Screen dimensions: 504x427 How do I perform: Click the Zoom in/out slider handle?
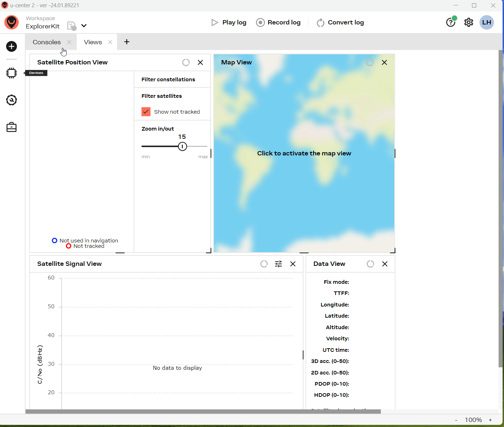[183, 146]
